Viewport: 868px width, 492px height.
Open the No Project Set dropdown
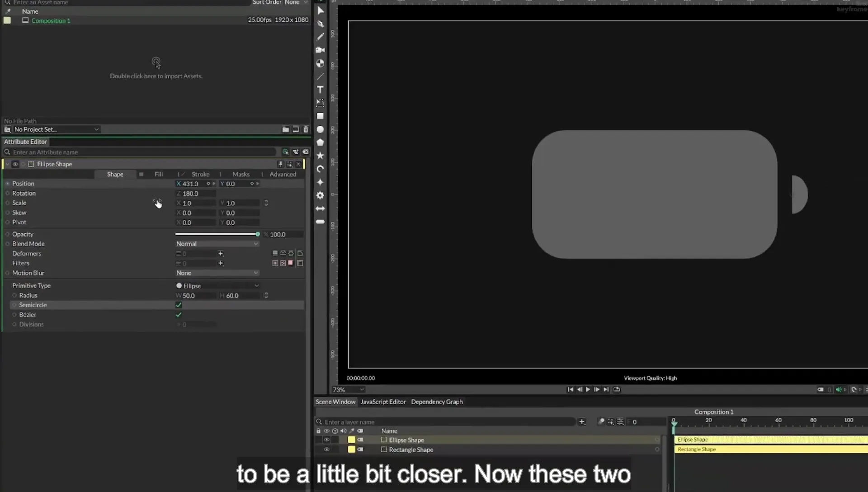(56, 129)
